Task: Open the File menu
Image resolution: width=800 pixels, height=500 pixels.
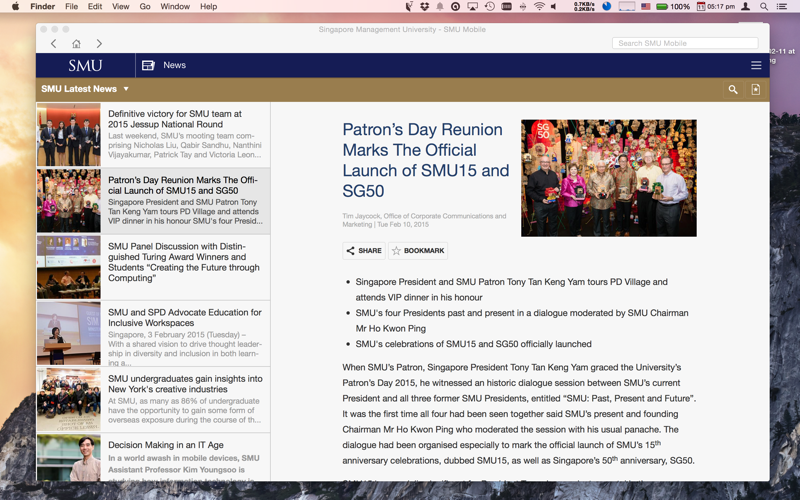Action: click(71, 6)
